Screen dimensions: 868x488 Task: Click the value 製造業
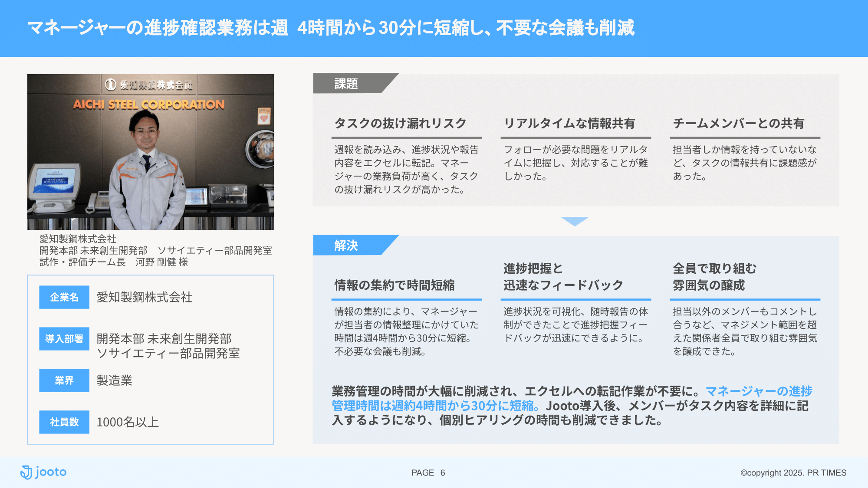click(114, 380)
